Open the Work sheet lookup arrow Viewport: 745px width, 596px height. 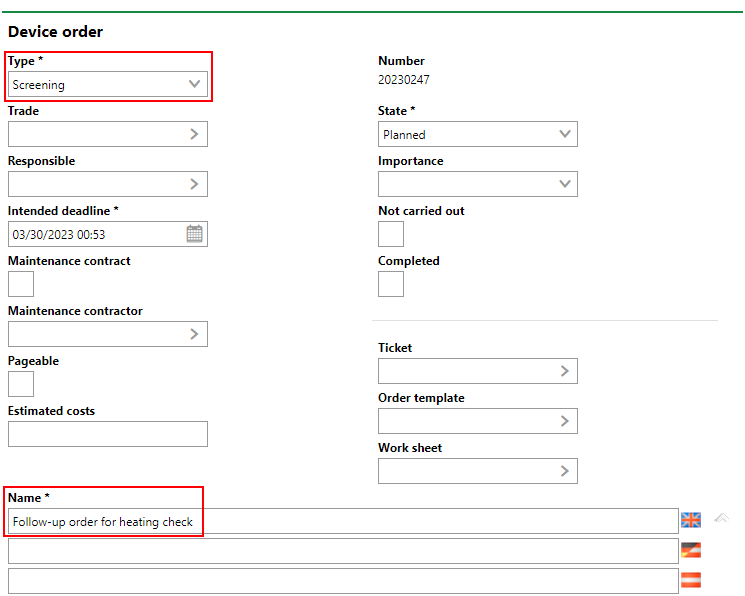(x=564, y=471)
